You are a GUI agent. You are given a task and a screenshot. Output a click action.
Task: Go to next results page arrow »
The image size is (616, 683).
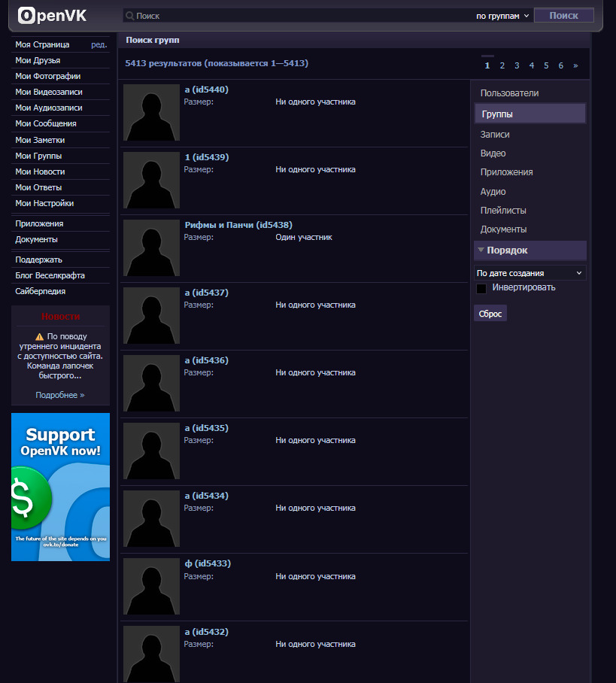pyautogui.click(x=575, y=65)
